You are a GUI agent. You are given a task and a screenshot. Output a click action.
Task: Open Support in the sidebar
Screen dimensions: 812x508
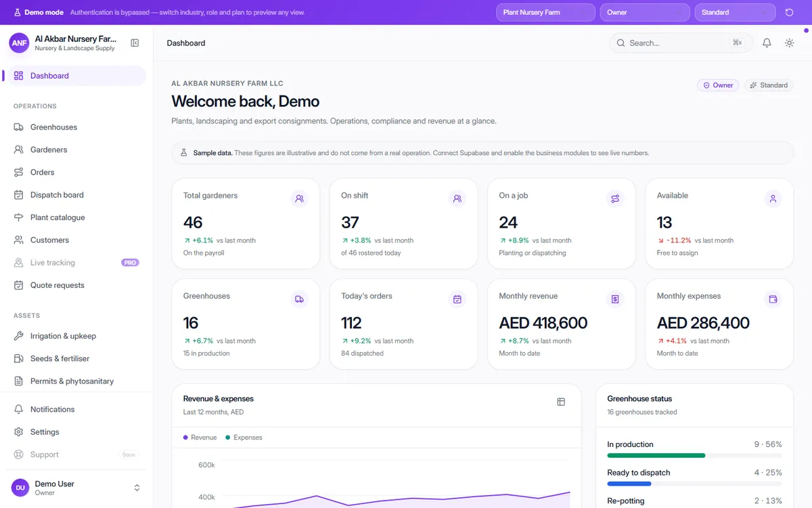pyautogui.click(x=76, y=454)
